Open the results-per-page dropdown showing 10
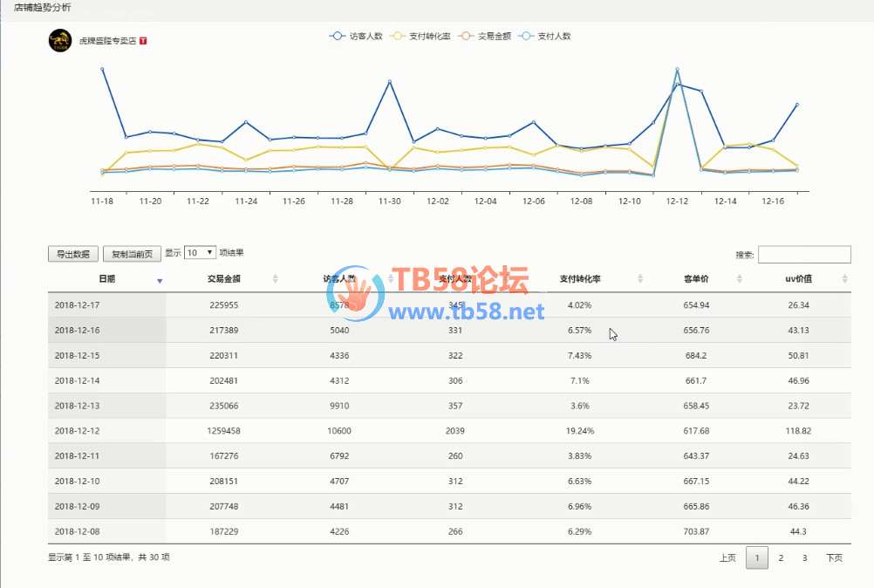 [200, 252]
